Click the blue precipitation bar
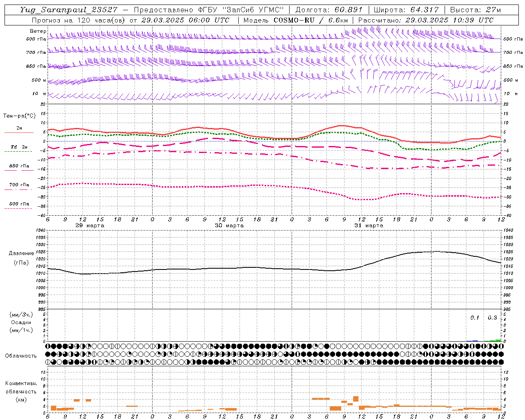This screenshot has height=420, width=525. pyautogui.click(x=475, y=340)
